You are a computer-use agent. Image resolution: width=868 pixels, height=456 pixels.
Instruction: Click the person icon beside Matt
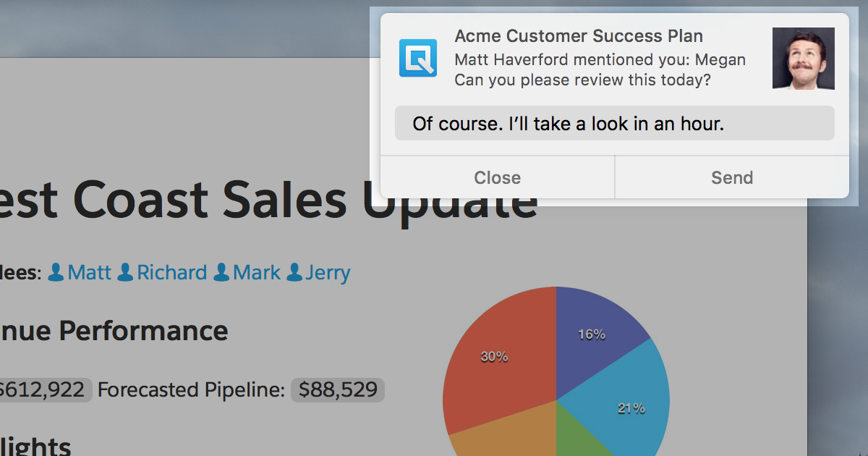(56, 273)
